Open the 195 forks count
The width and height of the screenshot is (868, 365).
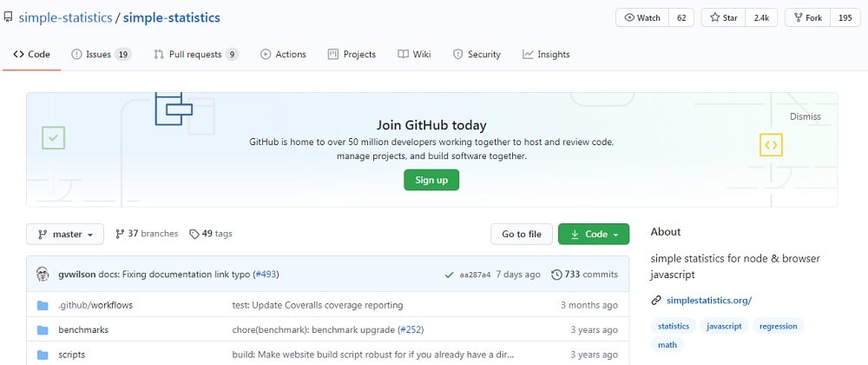pyautogui.click(x=845, y=17)
